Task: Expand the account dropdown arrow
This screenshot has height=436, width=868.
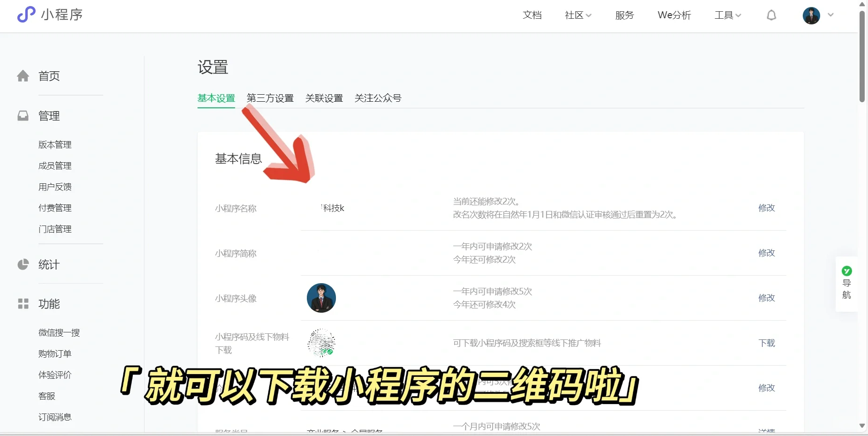Action: [830, 15]
